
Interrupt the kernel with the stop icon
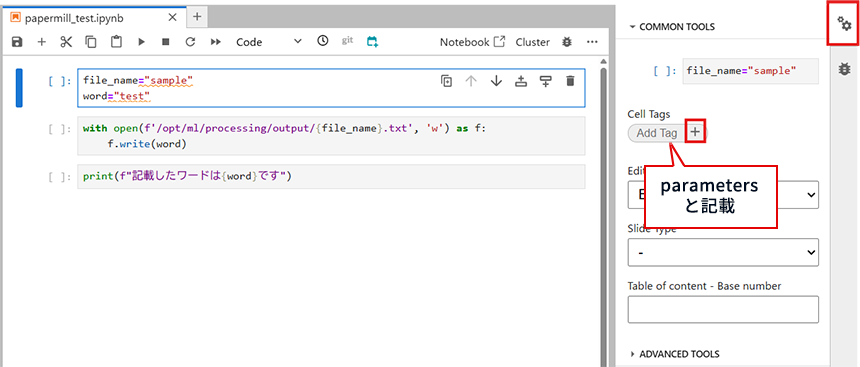166,42
